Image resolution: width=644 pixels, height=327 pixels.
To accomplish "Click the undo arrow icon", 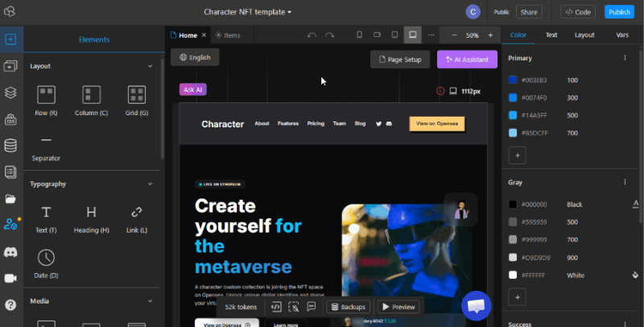I will [312, 35].
